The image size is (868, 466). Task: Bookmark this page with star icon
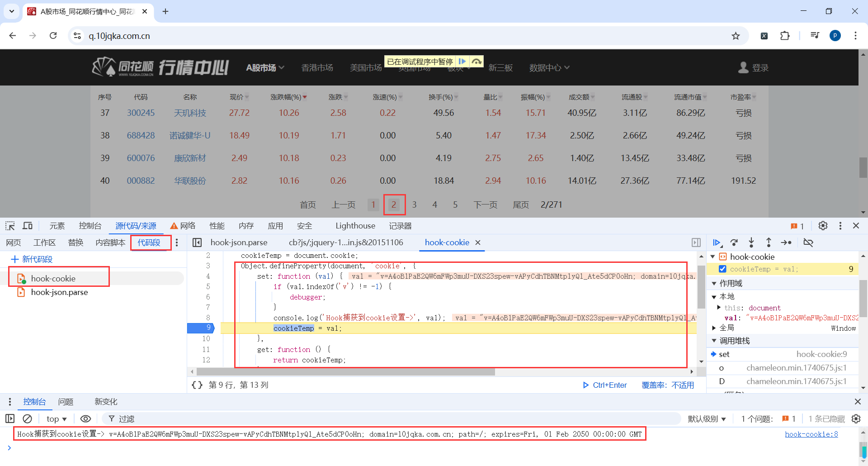736,36
